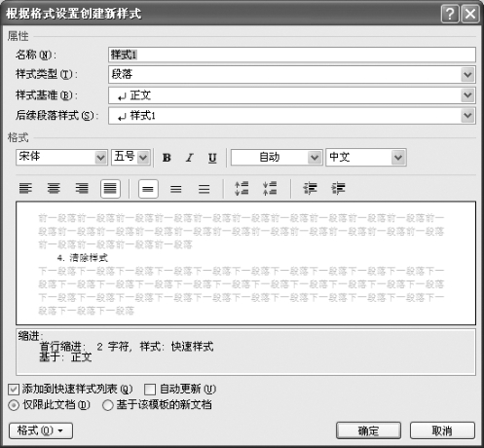
Task: Toggle Italic formatting button
Action: click(x=189, y=158)
